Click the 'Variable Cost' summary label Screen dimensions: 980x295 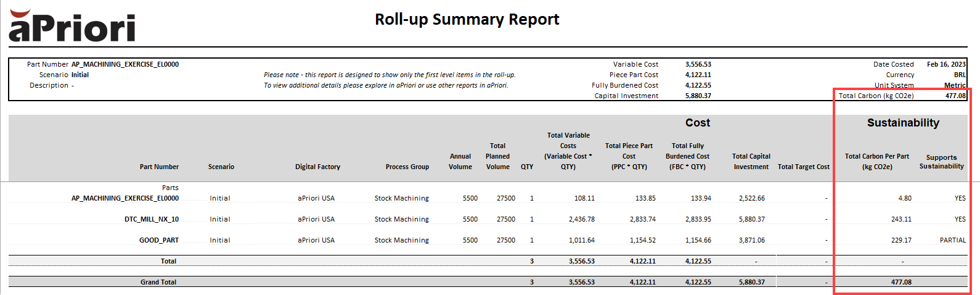pos(635,64)
